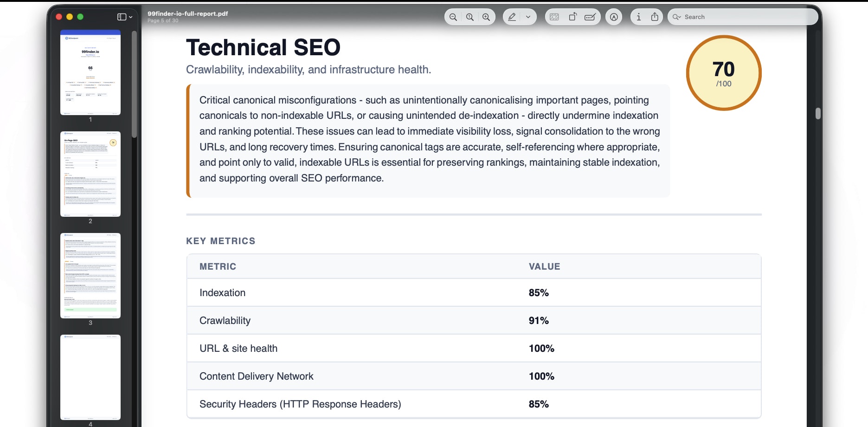Viewport: 868px width, 427px height.
Task: Select the sign document icon
Action: pos(613,17)
